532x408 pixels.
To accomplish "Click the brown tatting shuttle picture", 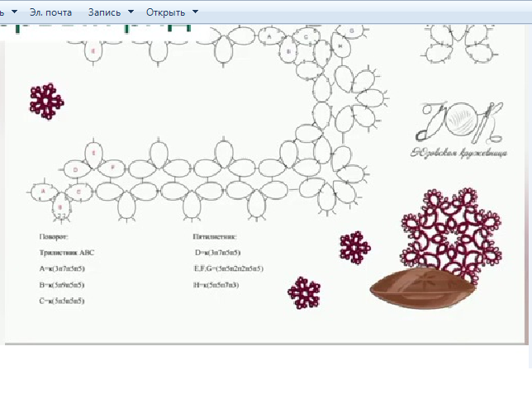I will 422,288.
